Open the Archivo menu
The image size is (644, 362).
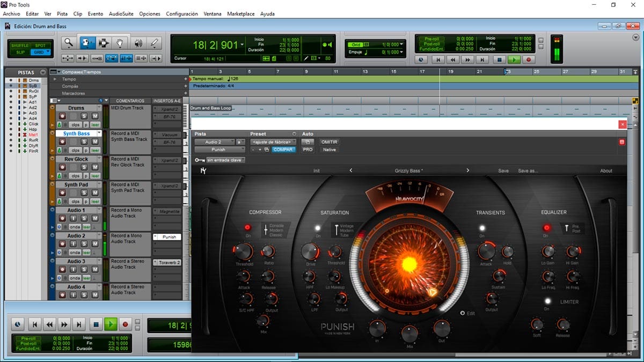coord(12,13)
